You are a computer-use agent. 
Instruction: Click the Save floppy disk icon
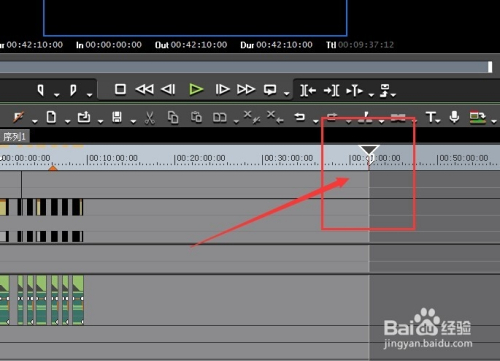click(x=117, y=117)
